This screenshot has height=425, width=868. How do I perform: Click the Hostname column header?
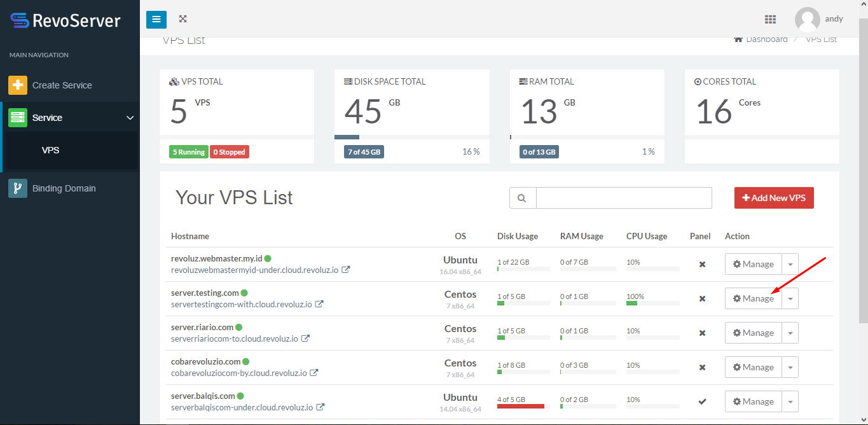pos(190,236)
